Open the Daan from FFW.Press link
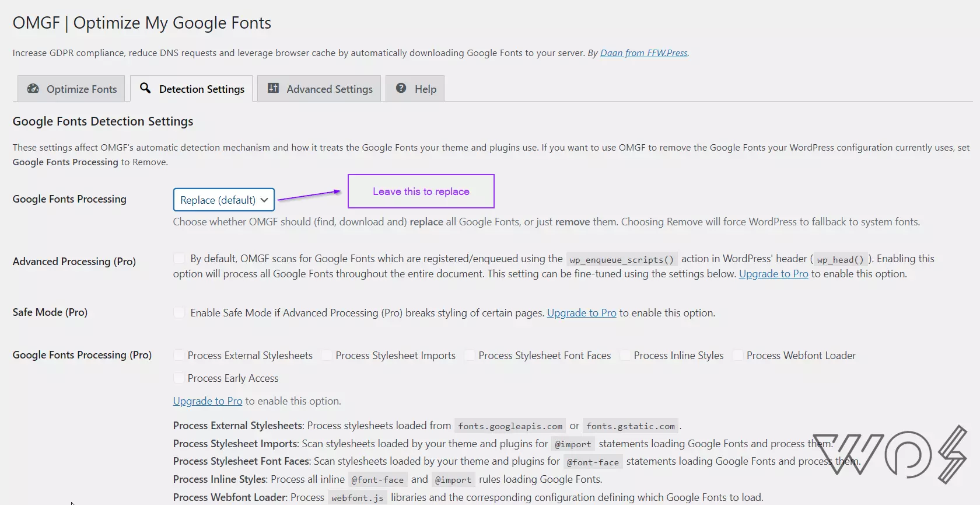This screenshot has width=980, height=505. pyautogui.click(x=644, y=53)
